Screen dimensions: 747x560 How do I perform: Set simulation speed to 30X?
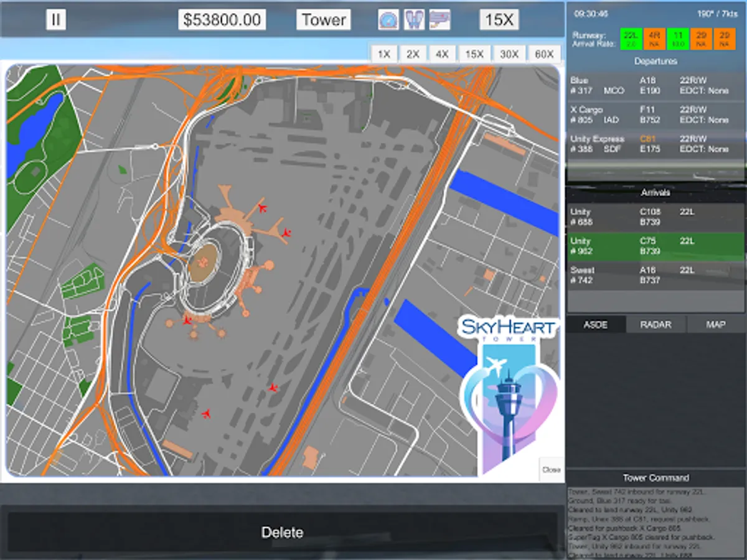point(509,54)
